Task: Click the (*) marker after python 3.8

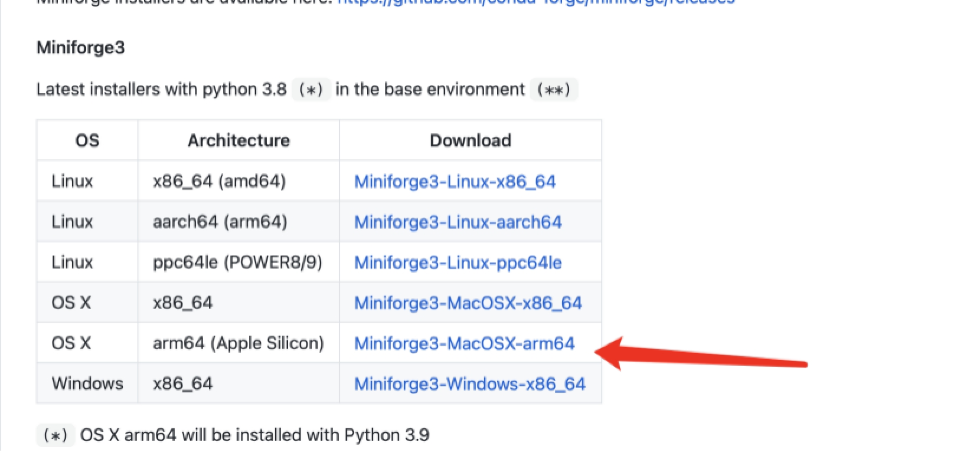Action: coord(311,90)
